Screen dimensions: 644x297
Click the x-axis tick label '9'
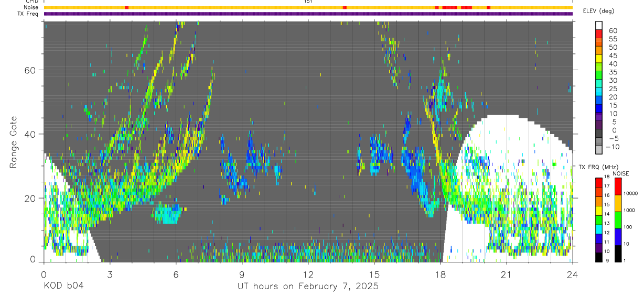[242, 274]
